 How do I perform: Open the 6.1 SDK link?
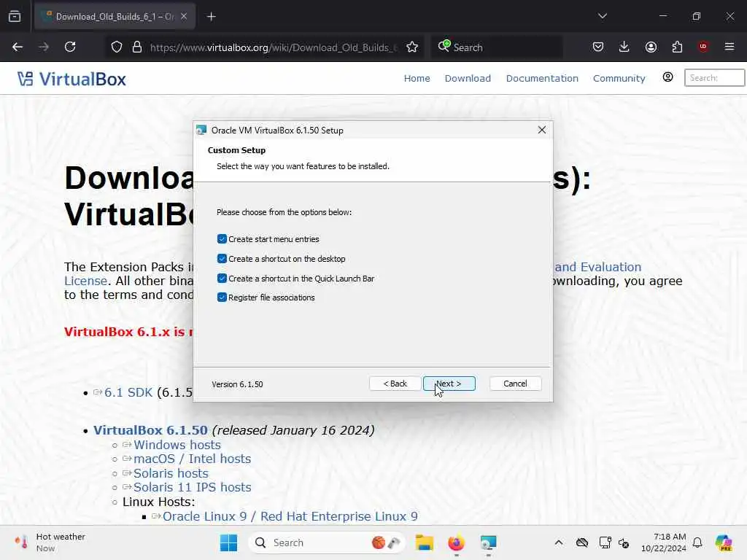pos(128,392)
